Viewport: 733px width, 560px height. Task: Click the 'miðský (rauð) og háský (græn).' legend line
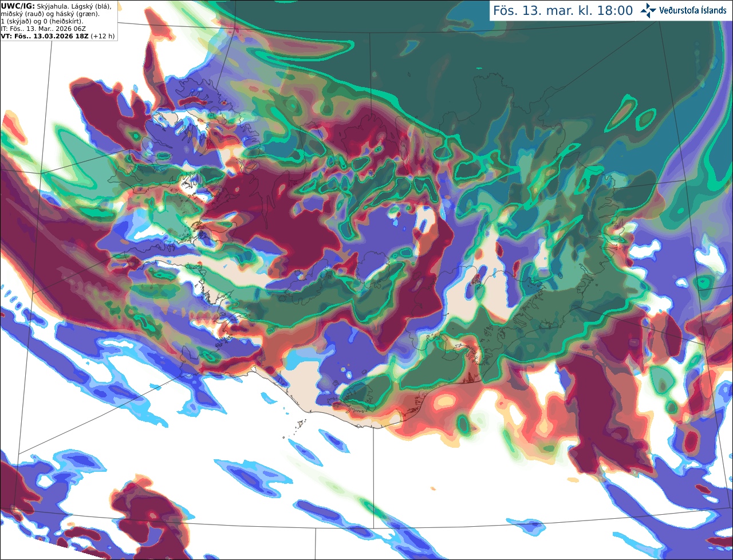(x=50, y=14)
